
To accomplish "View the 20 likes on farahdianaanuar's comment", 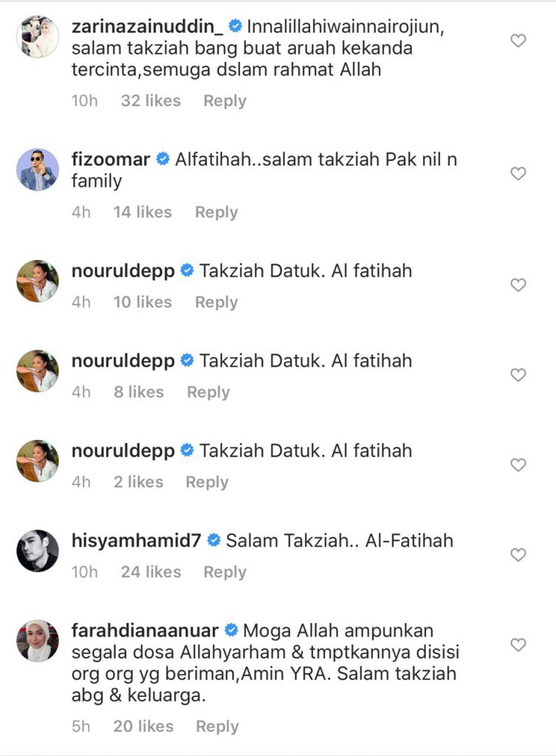I will coord(143,726).
